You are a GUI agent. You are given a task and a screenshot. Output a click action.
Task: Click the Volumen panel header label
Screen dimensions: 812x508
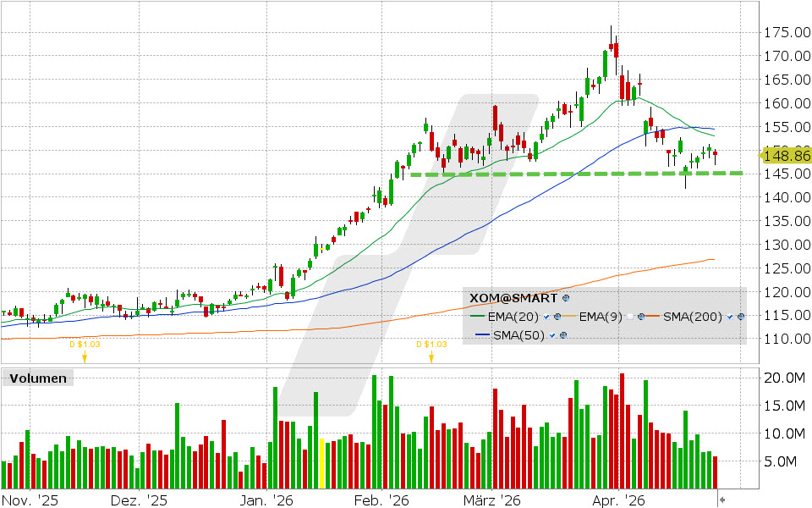(37, 378)
